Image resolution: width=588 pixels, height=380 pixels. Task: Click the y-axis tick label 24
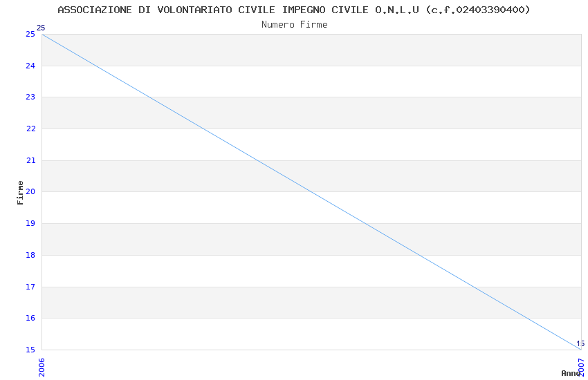pyautogui.click(x=30, y=66)
